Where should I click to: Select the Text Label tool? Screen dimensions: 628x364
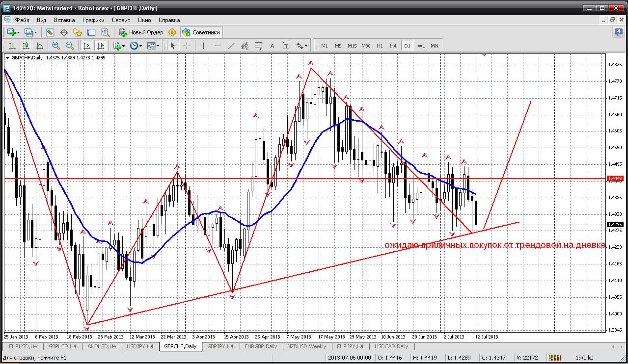point(286,46)
